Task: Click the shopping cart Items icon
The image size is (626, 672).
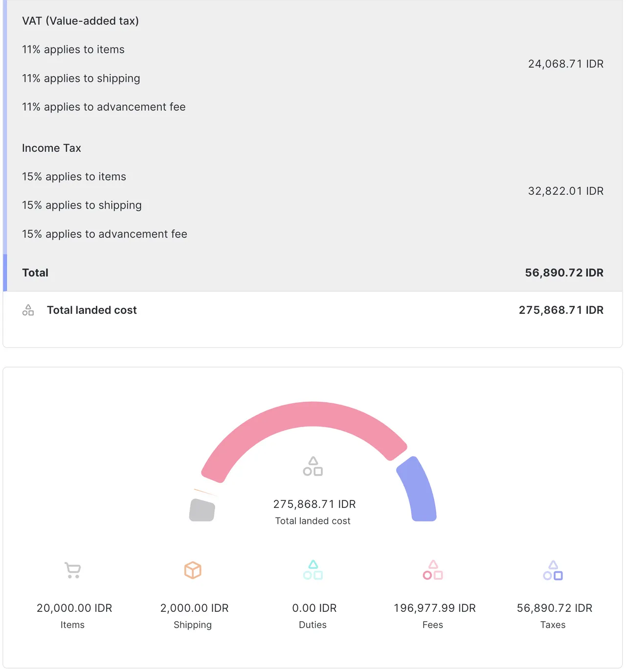Action: [72, 570]
